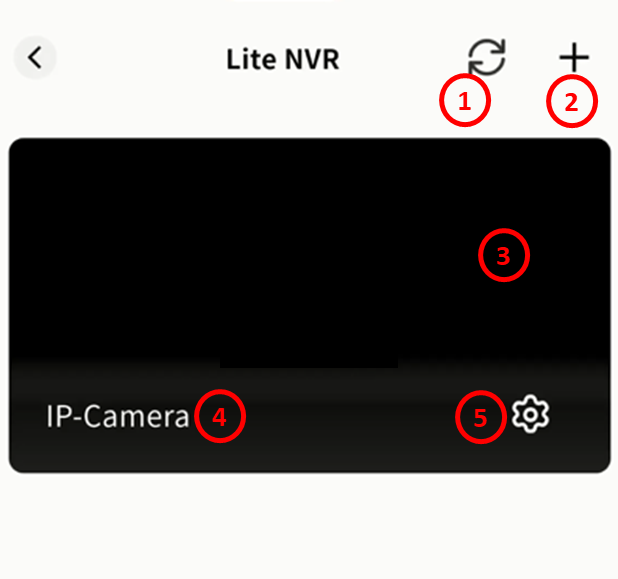Image resolution: width=618 pixels, height=579 pixels.
Task: Click the black rectangle at the preview's bottom center
Action: tap(309, 361)
